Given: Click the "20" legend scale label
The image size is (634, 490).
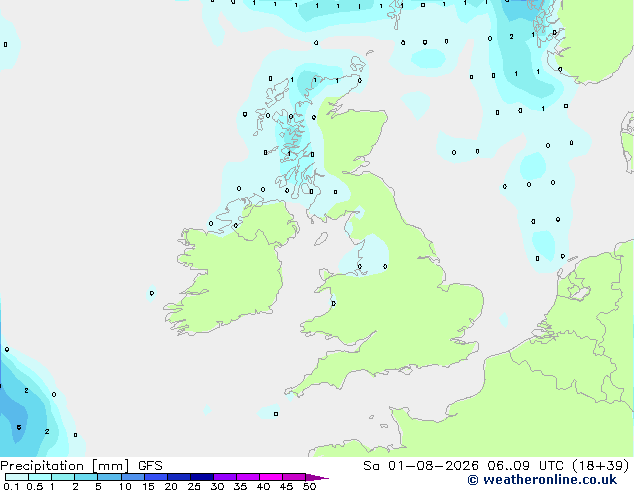Looking at the screenshot, I should (x=171, y=486).
